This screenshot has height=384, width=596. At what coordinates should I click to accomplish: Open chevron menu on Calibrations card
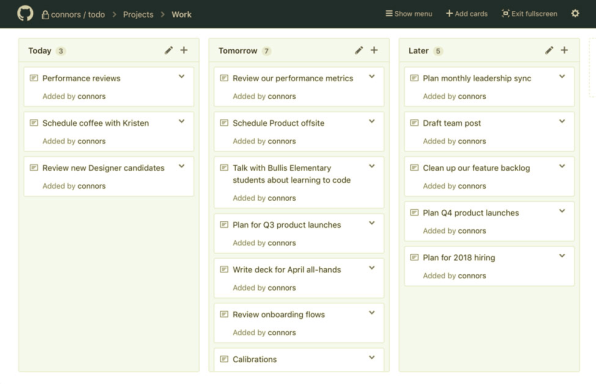point(372,358)
